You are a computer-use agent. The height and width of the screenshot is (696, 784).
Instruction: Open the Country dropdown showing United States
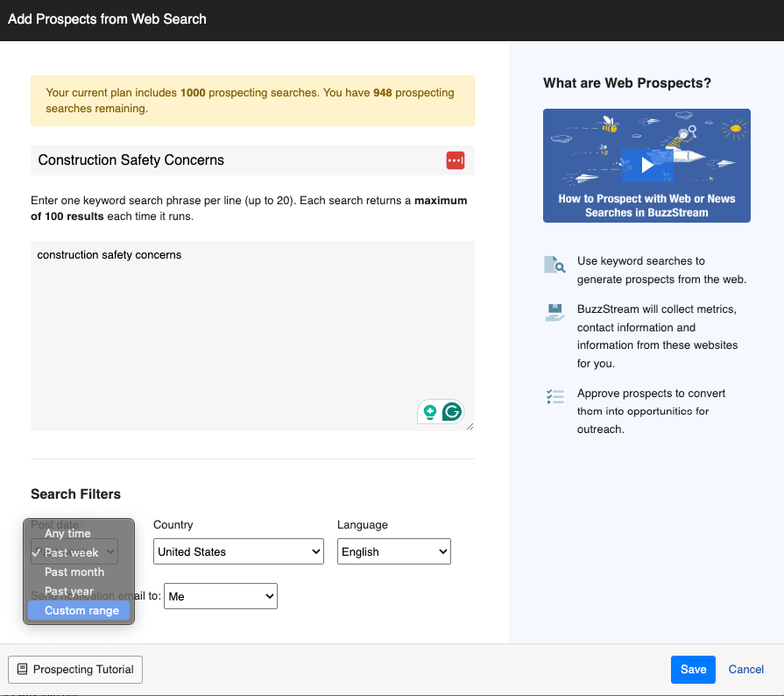pos(238,551)
